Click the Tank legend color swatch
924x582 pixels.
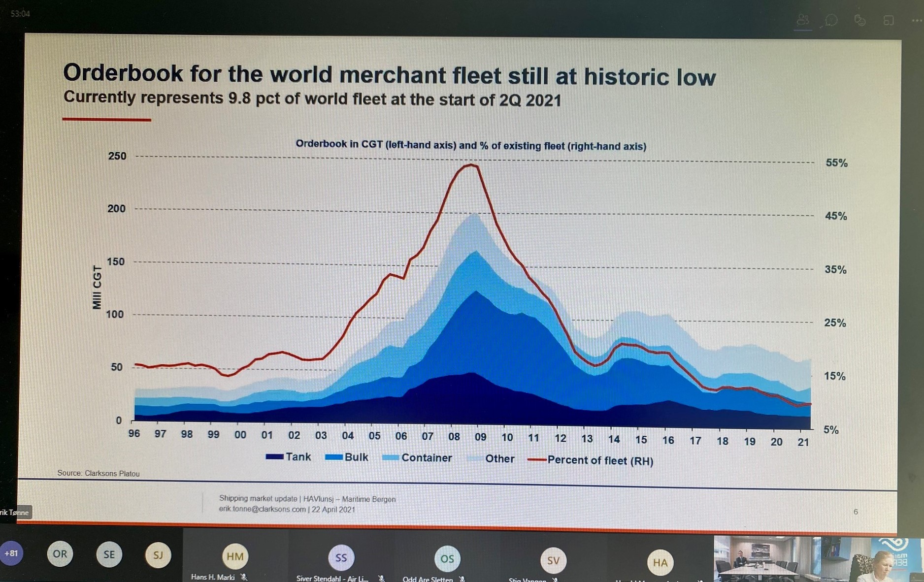click(274, 456)
